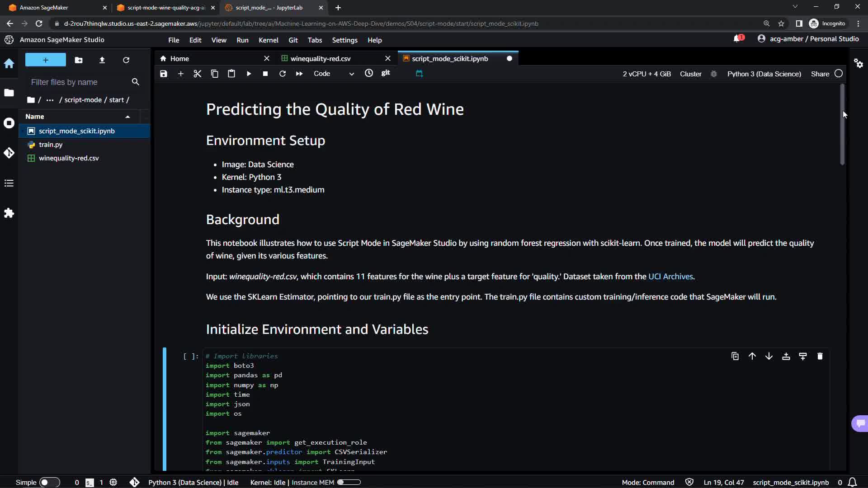Save the notebook using the save icon
The height and width of the screenshot is (488, 868).
point(164,74)
